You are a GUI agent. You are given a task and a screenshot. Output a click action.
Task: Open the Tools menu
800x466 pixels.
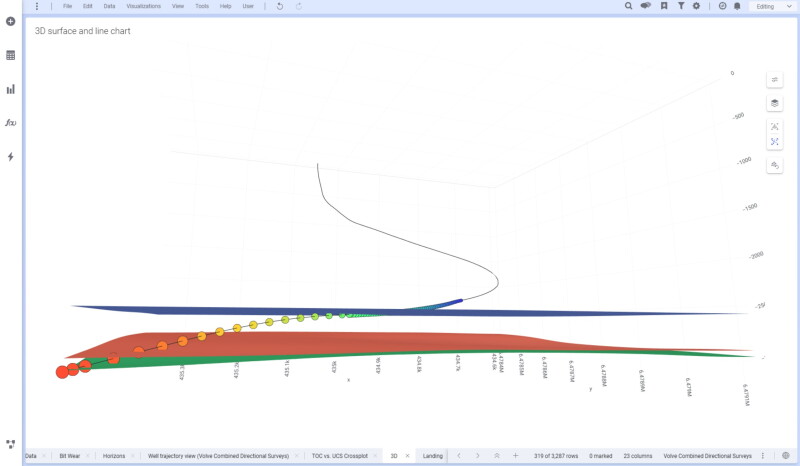202,6
